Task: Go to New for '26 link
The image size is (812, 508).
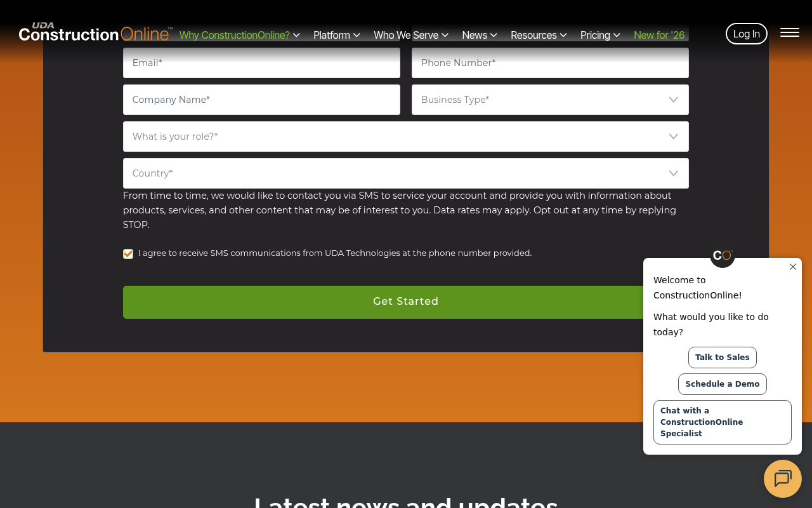Action: [x=659, y=35]
